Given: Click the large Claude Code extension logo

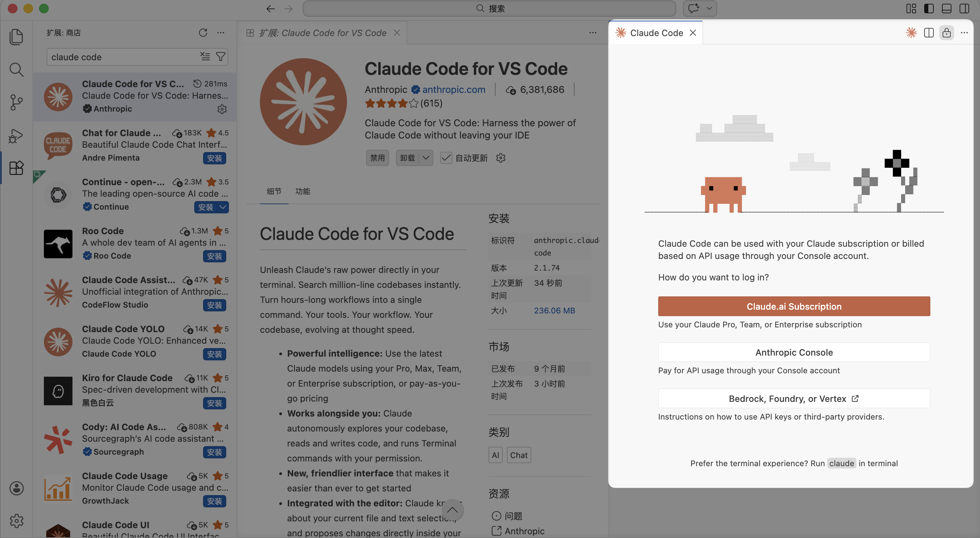Looking at the screenshot, I should click(303, 102).
